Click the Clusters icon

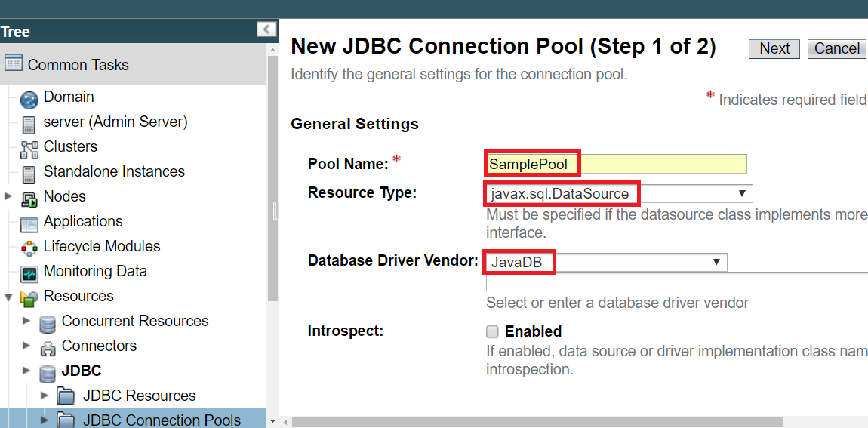click(29, 149)
